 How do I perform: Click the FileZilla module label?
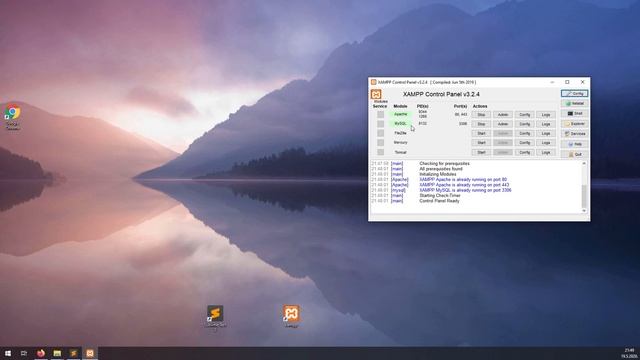point(400,133)
